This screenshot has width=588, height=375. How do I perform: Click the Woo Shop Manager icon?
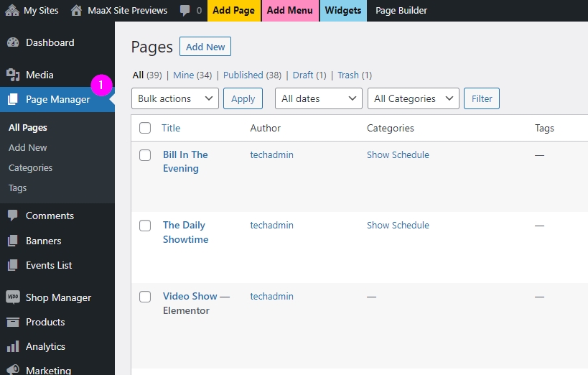[x=13, y=297]
